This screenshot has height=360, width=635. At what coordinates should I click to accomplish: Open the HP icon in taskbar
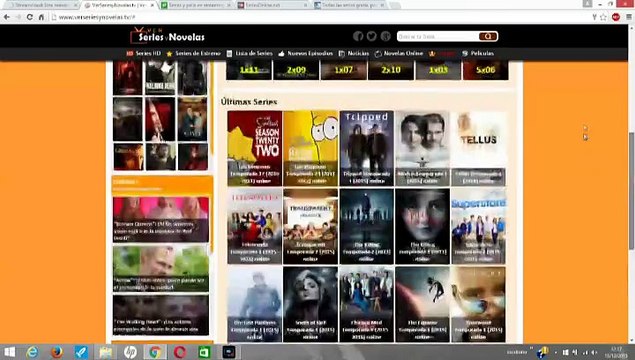pos(130,352)
